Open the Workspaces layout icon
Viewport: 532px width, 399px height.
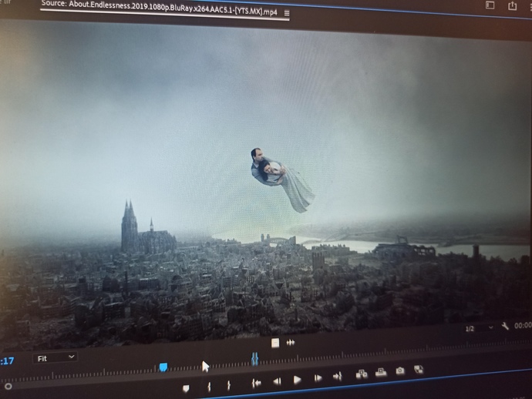490,5
